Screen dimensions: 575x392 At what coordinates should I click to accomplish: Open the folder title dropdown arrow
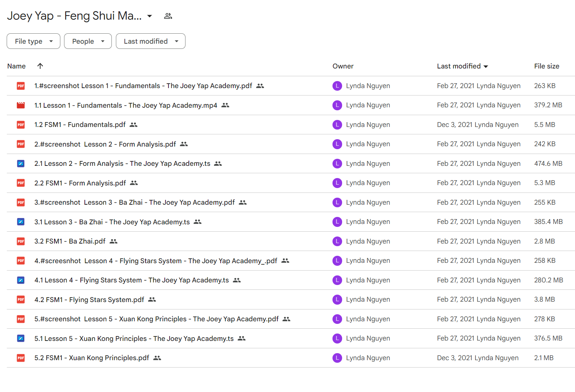(x=150, y=16)
